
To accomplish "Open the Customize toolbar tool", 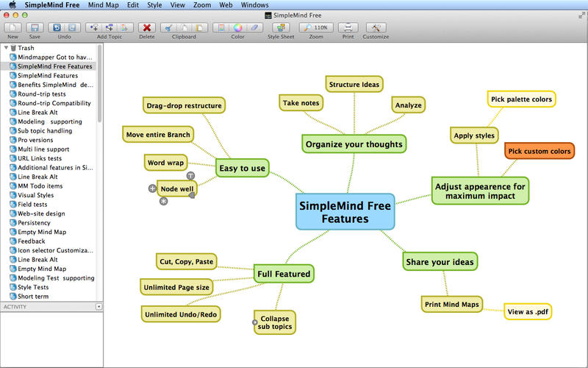I will click(x=376, y=28).
